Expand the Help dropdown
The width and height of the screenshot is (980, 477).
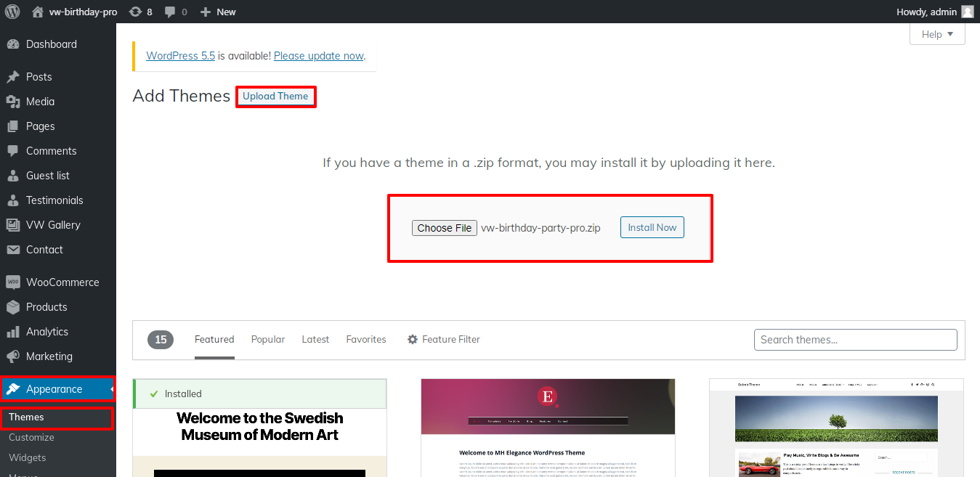pos(937,34)
